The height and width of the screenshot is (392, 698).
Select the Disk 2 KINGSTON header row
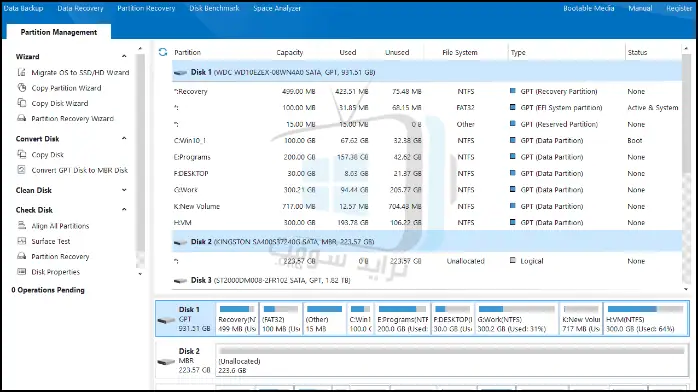coord(426,242)
